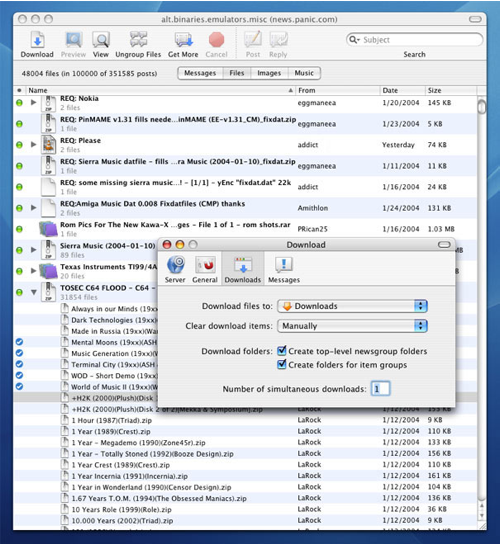Expand the Texas Instruments TI99/4A group
The width and height of the screenshot is (500, 544).
(x=34, y=271)
